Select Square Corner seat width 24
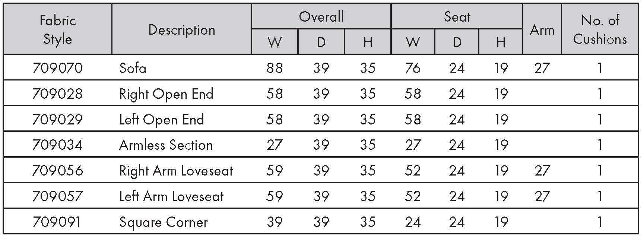This screenshot has height=237, width=644. pos(413,222)
